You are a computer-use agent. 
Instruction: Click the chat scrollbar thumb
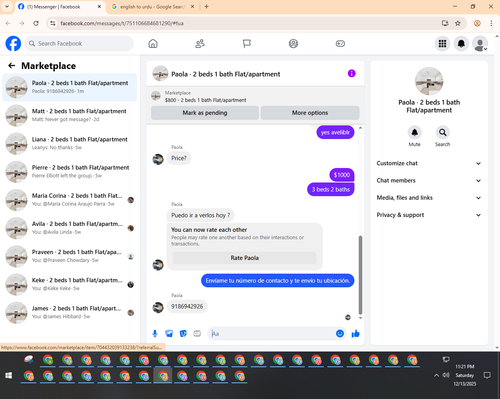[360, 275]
